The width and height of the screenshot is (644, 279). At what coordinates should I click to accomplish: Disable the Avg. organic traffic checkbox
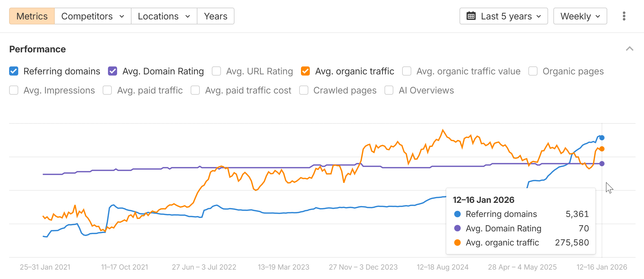[x=305, y=71]
